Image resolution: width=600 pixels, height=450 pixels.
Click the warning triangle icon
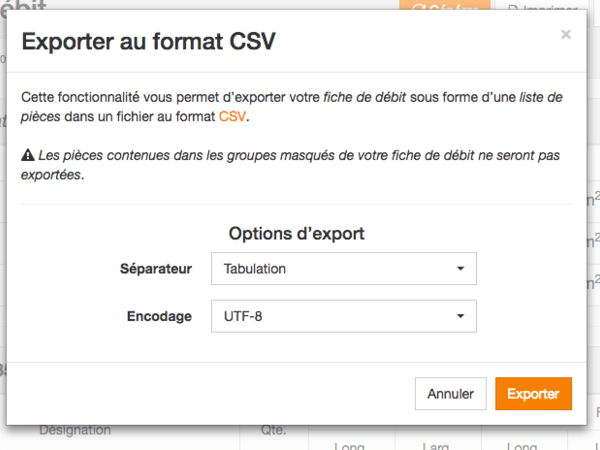[x=27, y=157]
